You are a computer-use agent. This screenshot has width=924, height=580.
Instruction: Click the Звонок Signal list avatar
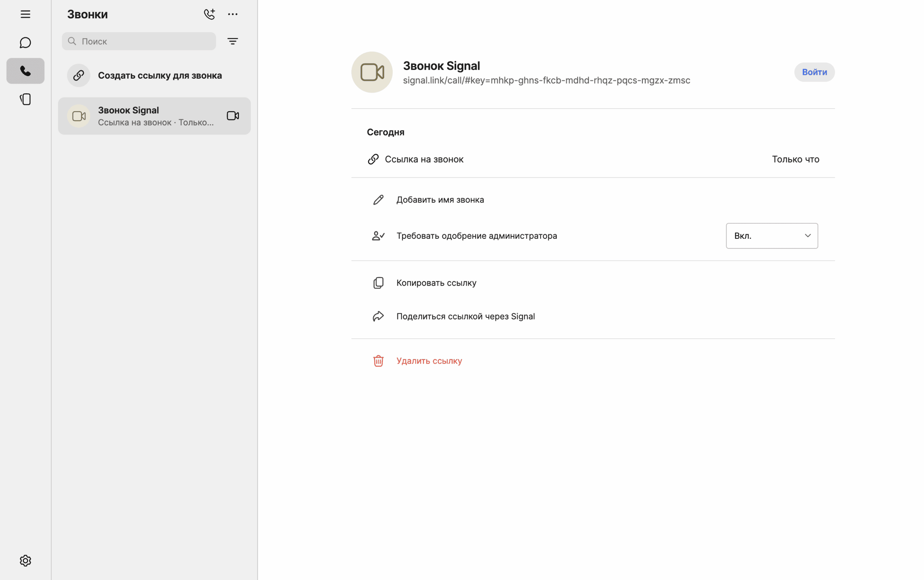[x=79, y=116]
